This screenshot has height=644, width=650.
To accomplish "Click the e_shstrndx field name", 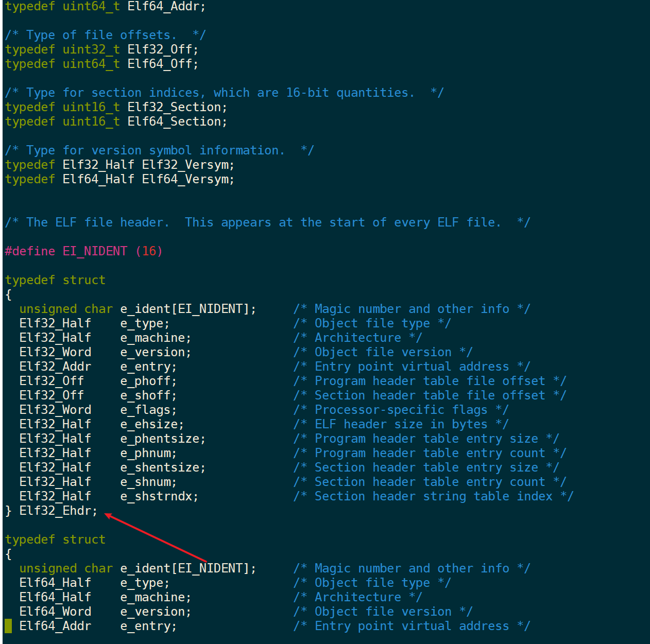I will pos(158,496).
